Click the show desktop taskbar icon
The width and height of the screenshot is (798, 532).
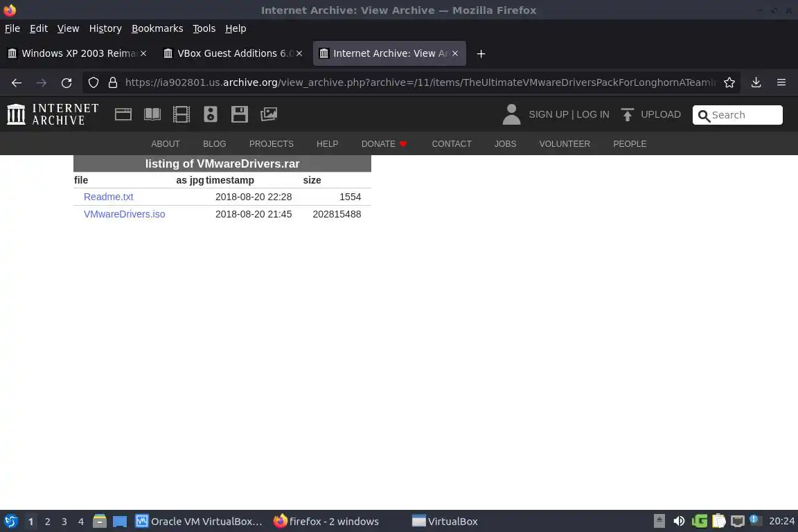tap(120, 522)
